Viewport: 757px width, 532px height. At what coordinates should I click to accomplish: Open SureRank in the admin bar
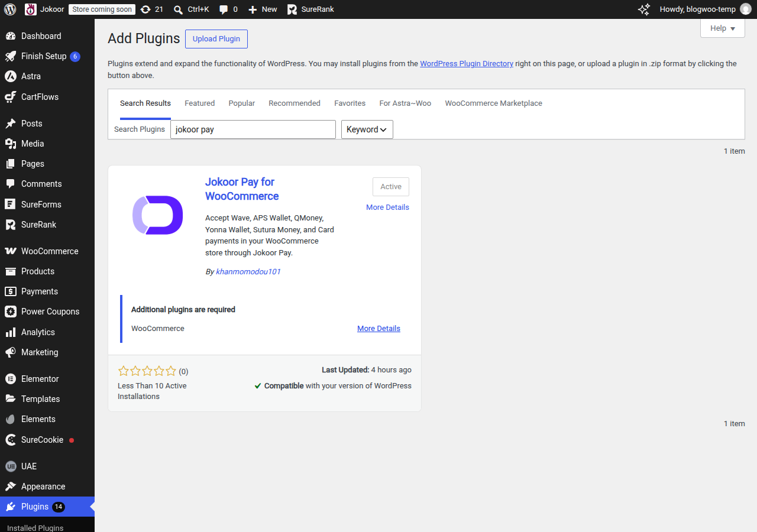[x=310, y=9]
